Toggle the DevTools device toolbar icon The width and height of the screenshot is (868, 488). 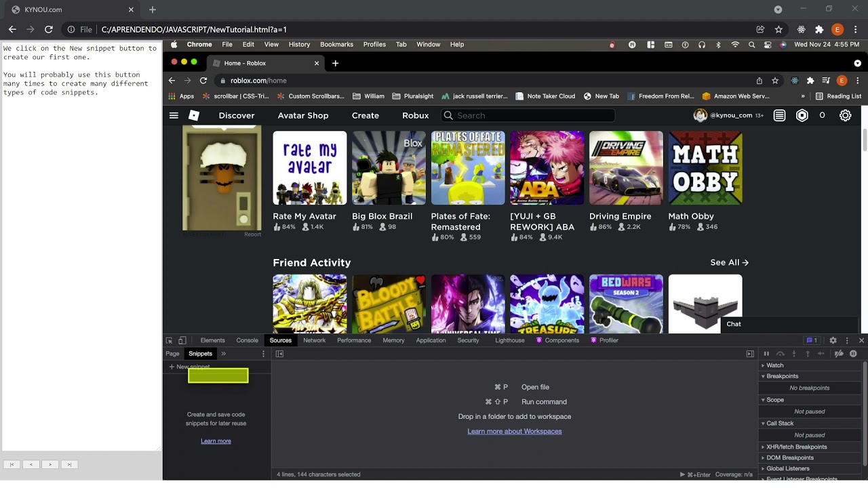[x=182, y=340]
